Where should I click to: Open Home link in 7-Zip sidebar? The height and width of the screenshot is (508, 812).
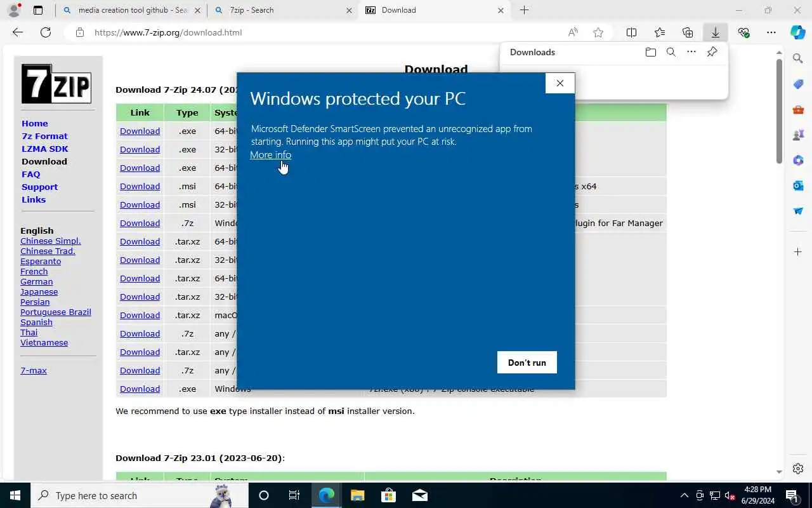35,123
